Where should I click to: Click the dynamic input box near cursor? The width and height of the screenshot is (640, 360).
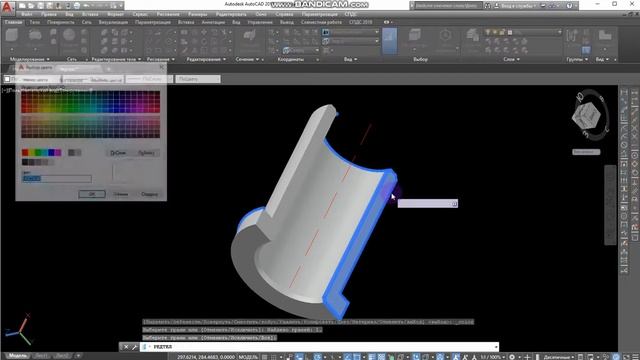point(427,204)
